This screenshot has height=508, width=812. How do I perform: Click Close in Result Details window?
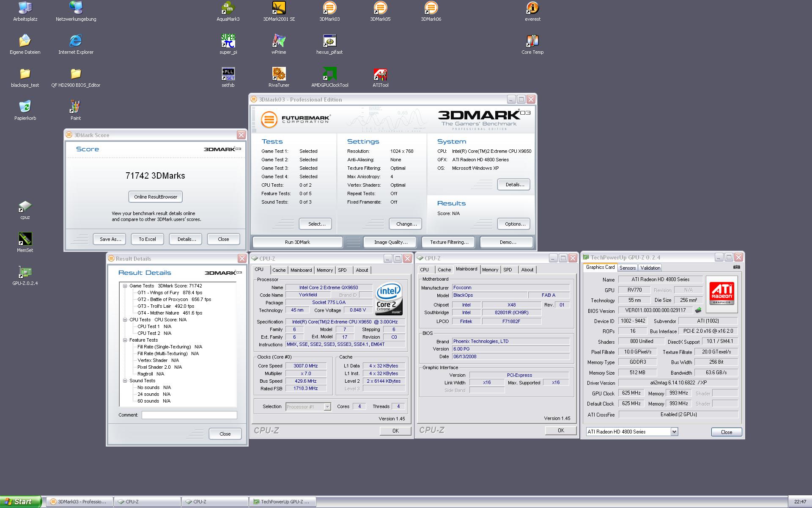click(x=225, y=434)
